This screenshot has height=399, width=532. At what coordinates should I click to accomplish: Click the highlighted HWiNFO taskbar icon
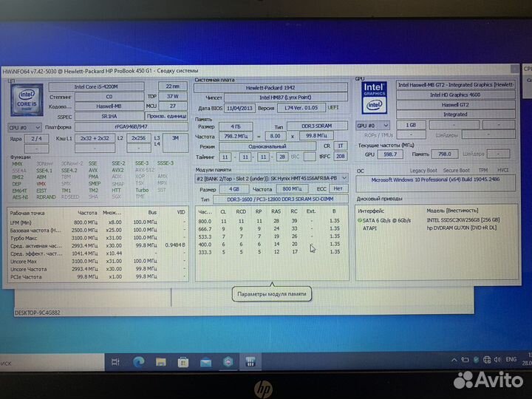tap(250, 361)
